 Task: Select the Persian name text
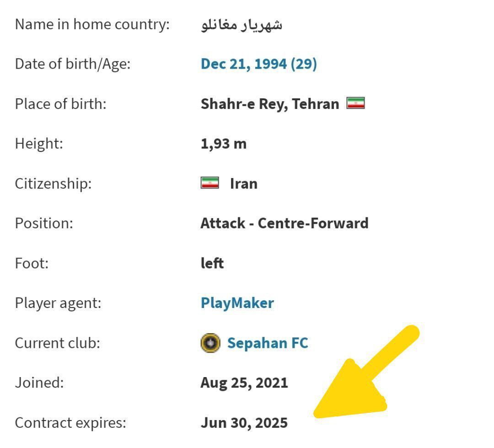[242, 25]
